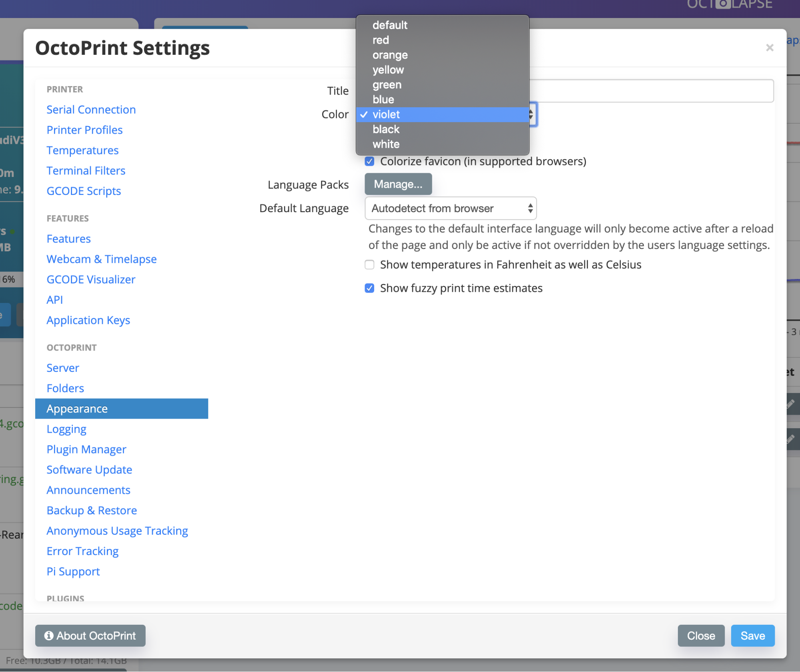Open Terminal Filters section
The width and height of the screenshot is (800, 672).
pyautogui.click(x=86, y=171)
